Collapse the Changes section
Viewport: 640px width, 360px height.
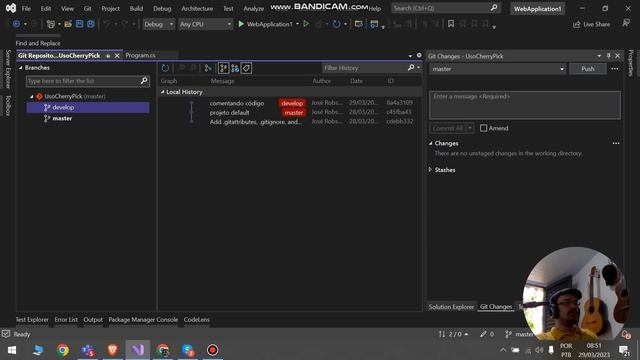(x=430, y=143)
